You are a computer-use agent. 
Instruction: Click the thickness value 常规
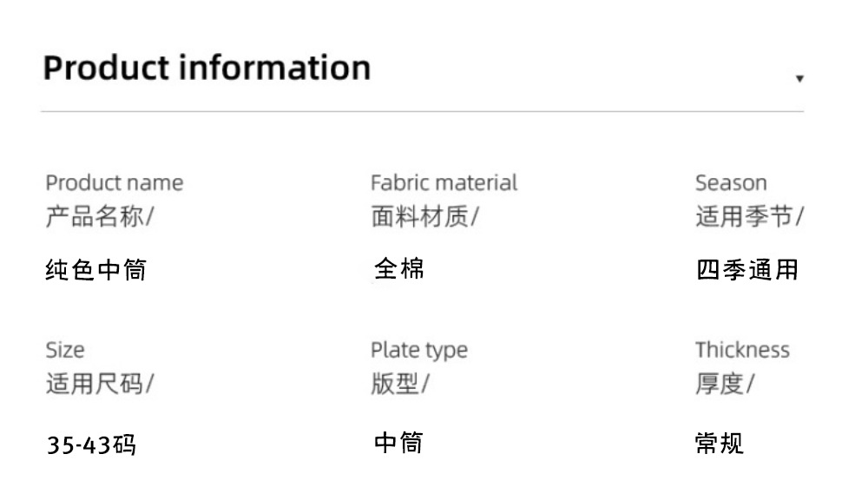[720, 444]
